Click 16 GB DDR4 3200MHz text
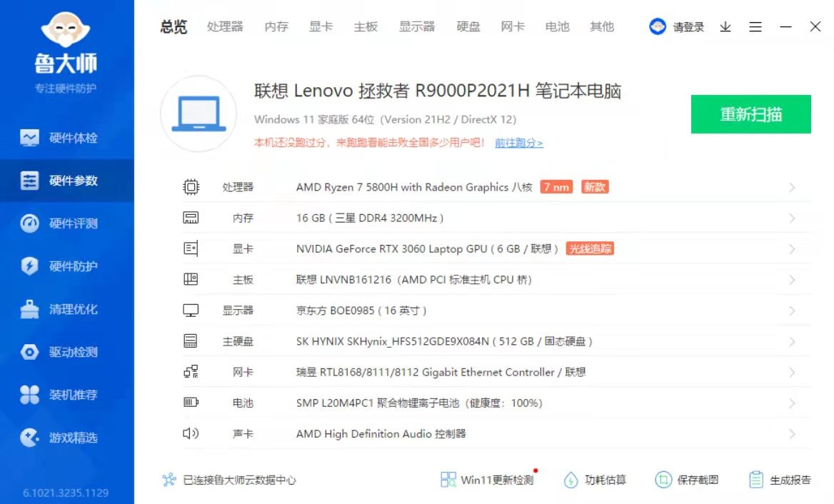Viewport: 834px width, 504px height. coord(370,218)
